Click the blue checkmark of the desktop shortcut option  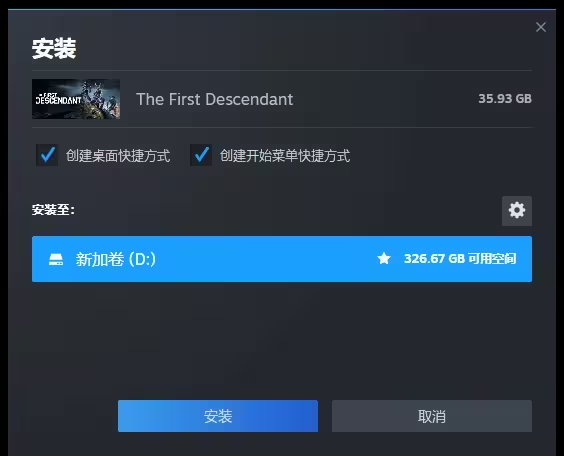(x=47, y=154)
